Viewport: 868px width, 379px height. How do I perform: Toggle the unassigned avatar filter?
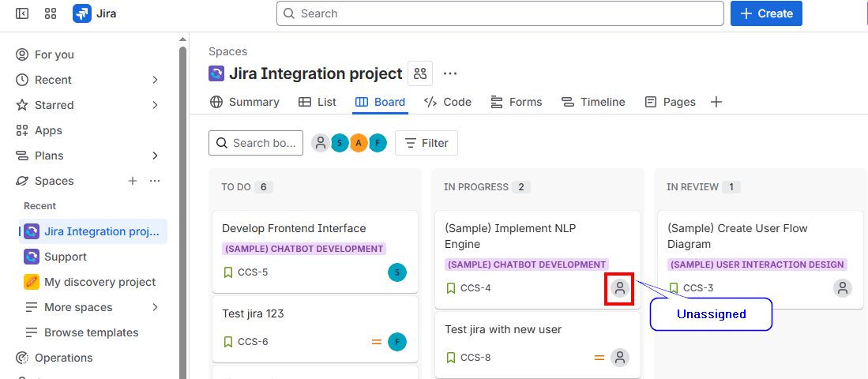pyautogui.click(x=321, y=143)
